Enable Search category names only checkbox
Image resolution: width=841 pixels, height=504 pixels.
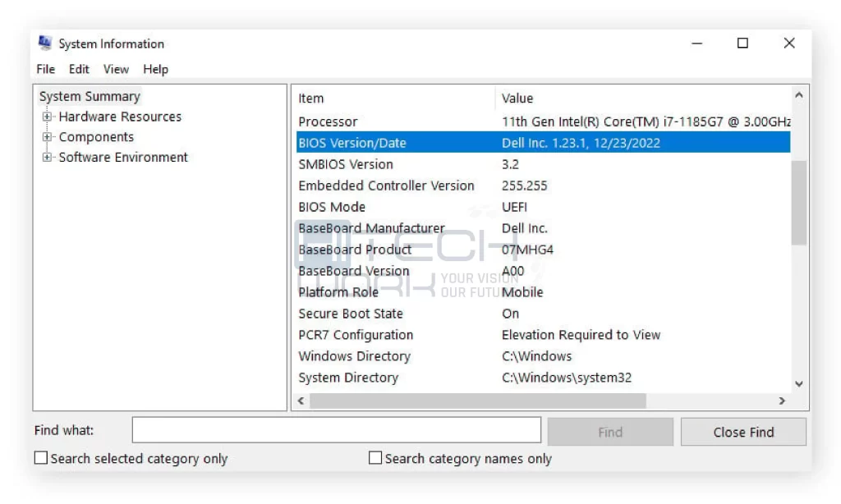pos(375,458)
